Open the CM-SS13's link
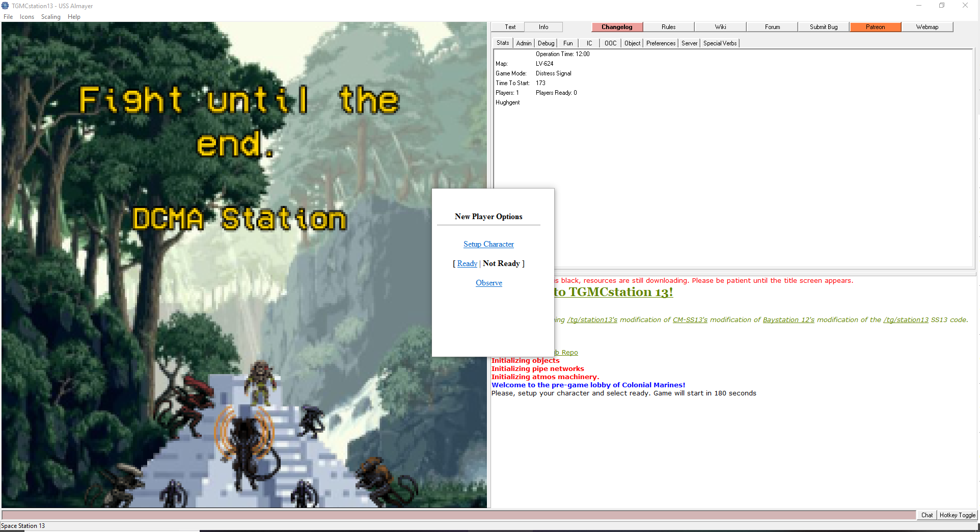This screenshot has width=980, height=532. 690,320
